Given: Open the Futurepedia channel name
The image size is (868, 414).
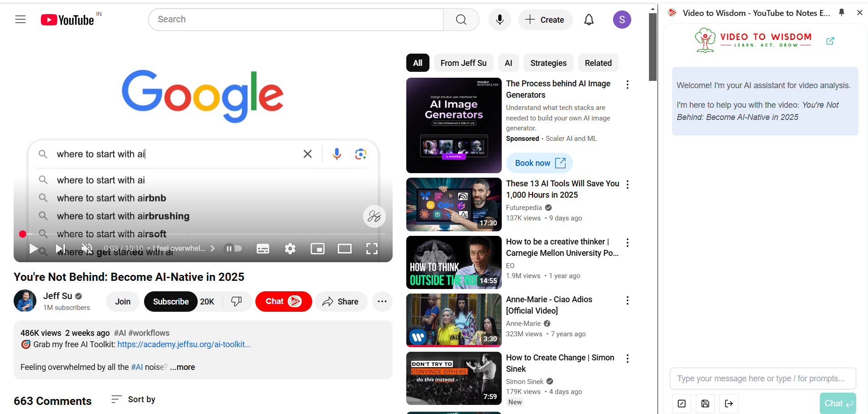Looking at the screenshot, I should pos(524,208).
